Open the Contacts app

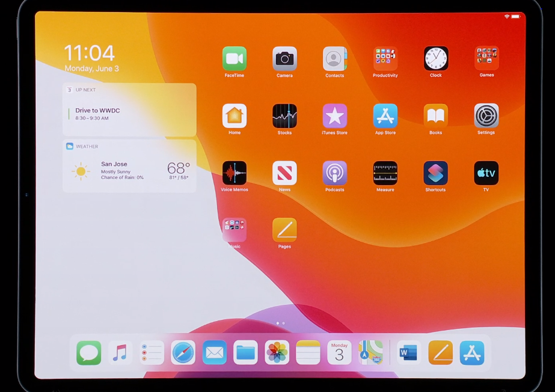pyautogui.click(x=335, y=58)
